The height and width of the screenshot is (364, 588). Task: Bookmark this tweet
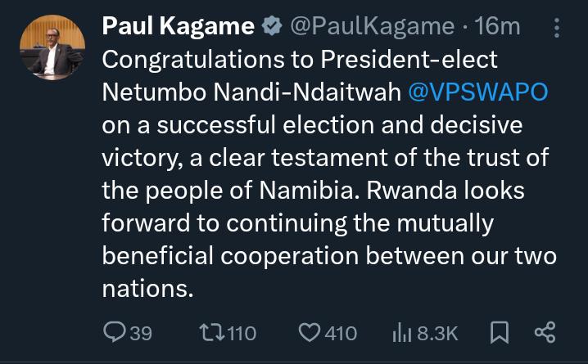(498, 333)
